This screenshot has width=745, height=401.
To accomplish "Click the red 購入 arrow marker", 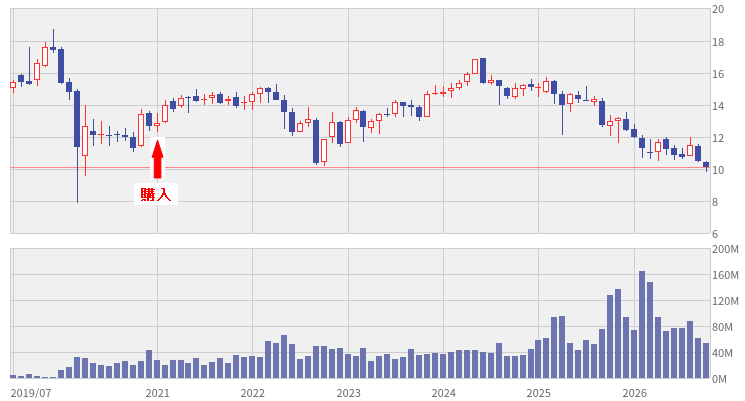I will pyautogui.click(x=157, y=159).
